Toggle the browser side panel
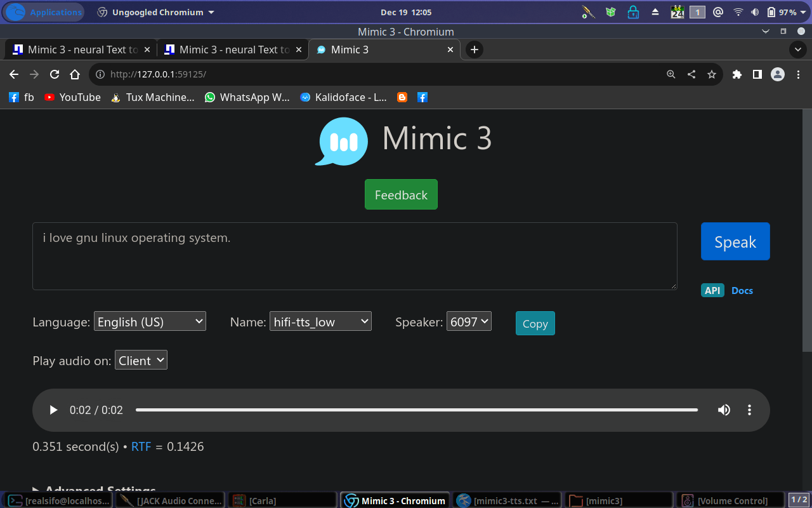The height and width of the screenshot is (508, 812). (x=757, y=74)
